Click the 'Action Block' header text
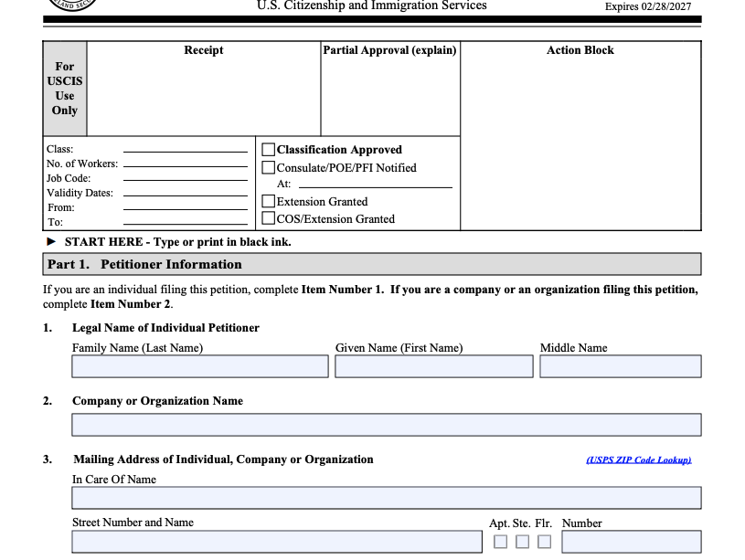This screenshot has width=745, height=560. (580, 50)
